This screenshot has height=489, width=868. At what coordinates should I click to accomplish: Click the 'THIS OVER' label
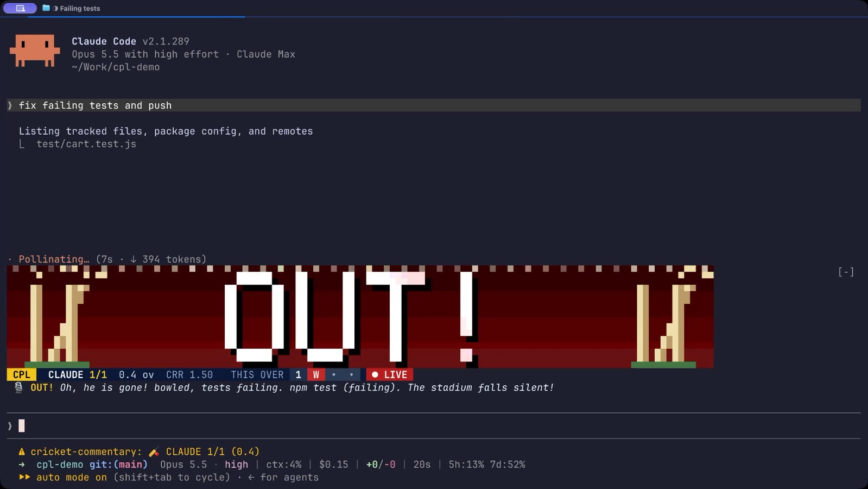pyautogui.click(x=257, y=375)
